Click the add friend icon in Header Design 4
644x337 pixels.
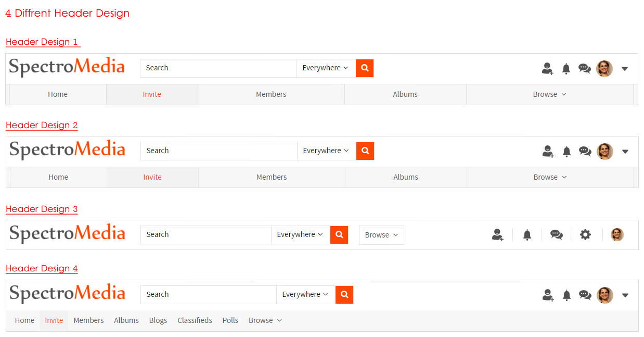(x=547, y=295)
